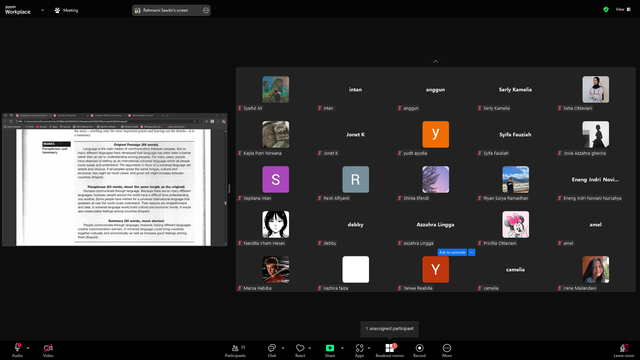Click the divider handle beside shared screen
This screenshot has height=360, width=640.
pyautogui.click(x=229, y=188)
